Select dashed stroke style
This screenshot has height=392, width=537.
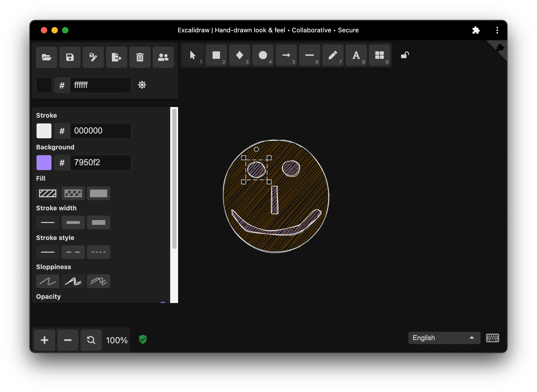[73, 252]
